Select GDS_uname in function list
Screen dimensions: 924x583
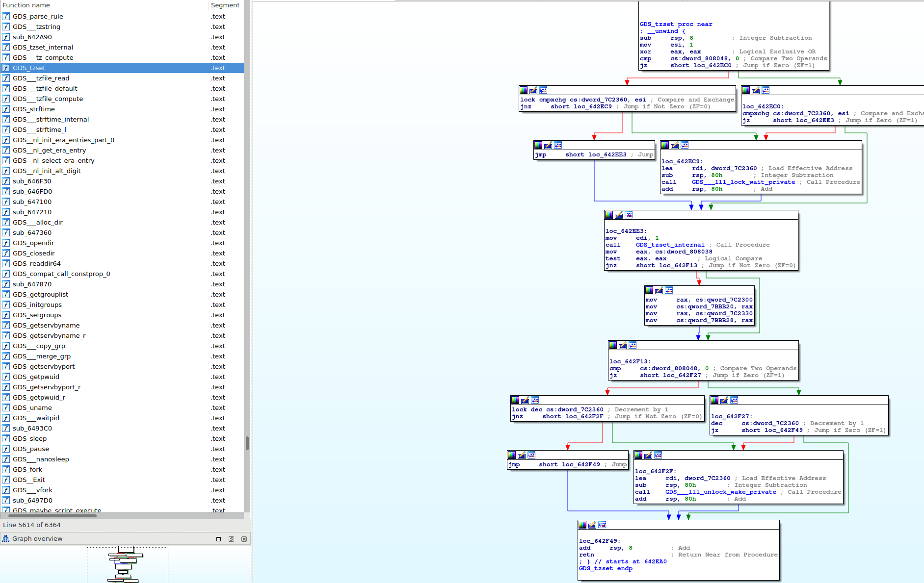pos(122,407)
